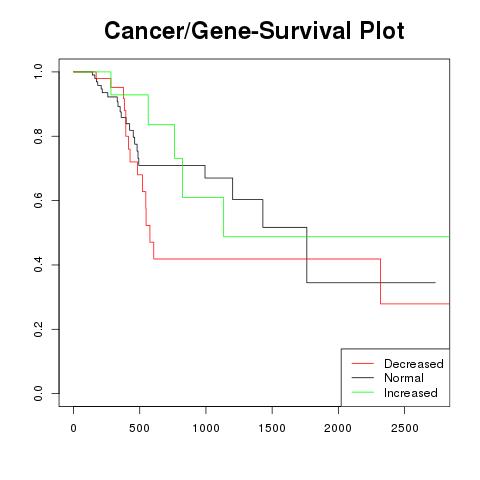Image resolution: width=480 pixels, height=480 pixels.
Task: Click the 0 x-axis tick label
Action: click(x=73, y=428)
